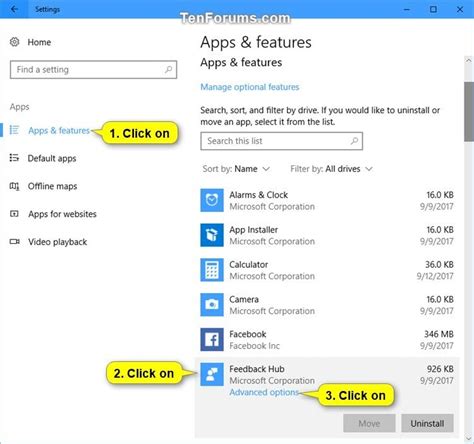The width and height of the screenshot is (474, 444).
Task: Click the Calculator app icon
Action: click(212, 270)
